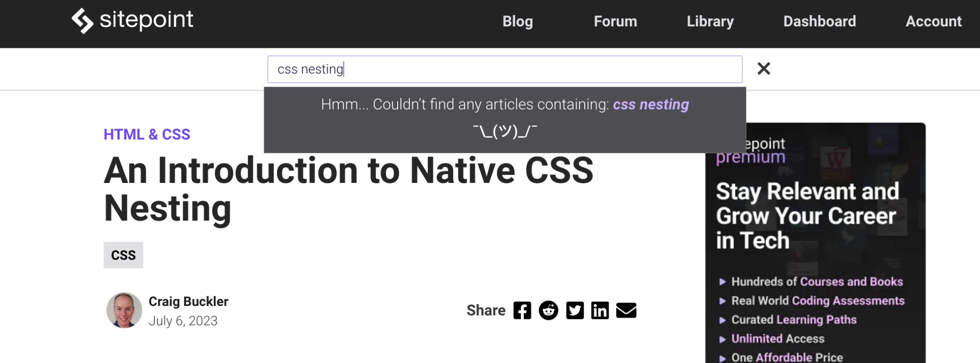Share article on Reddit

click(548, 311)
